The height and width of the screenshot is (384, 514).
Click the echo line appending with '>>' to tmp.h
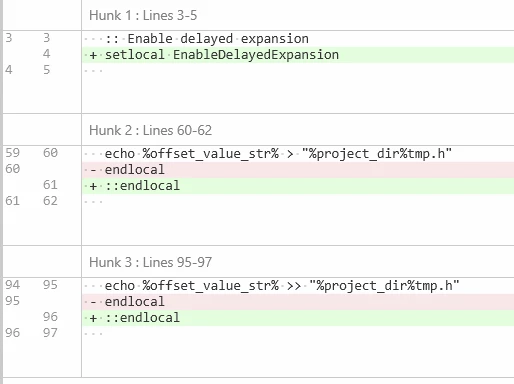[298, 286]
